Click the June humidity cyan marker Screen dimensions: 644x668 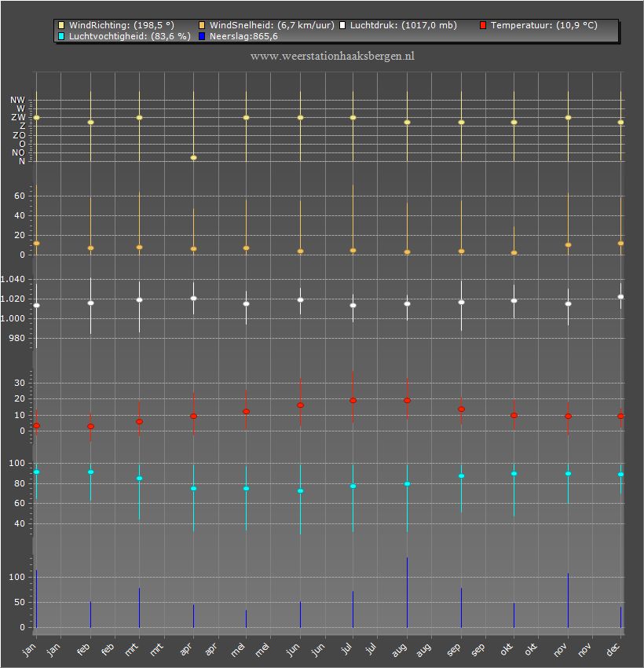tap(301, 491)
